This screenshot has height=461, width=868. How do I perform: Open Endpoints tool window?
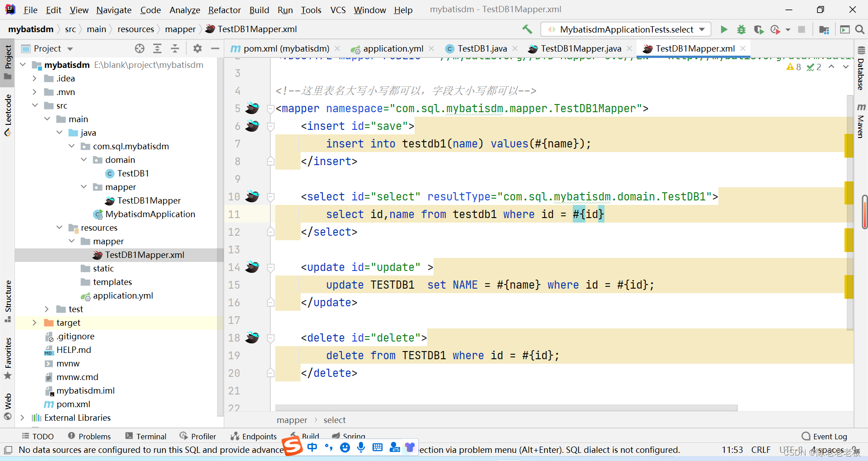point(254,436)
